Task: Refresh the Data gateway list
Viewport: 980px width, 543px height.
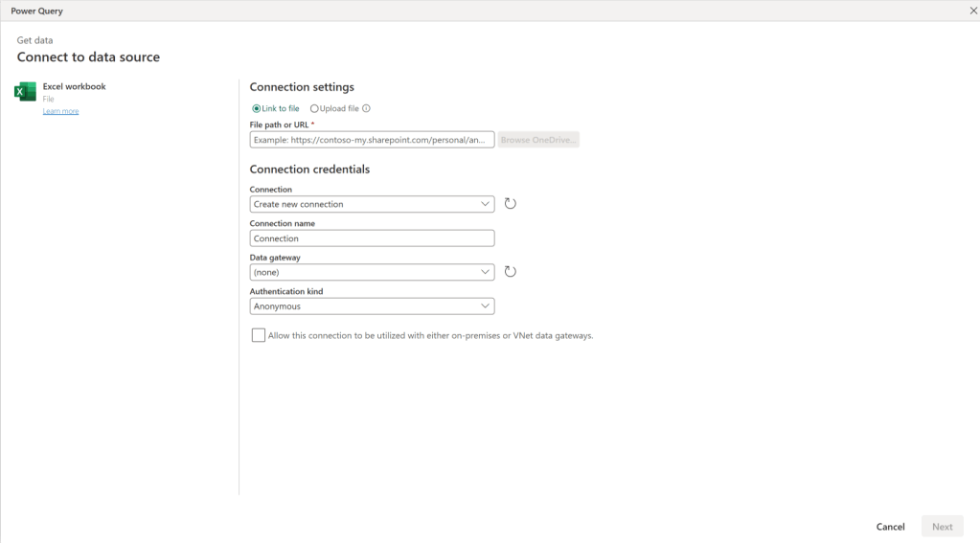Action: click(x=511, y=272)
